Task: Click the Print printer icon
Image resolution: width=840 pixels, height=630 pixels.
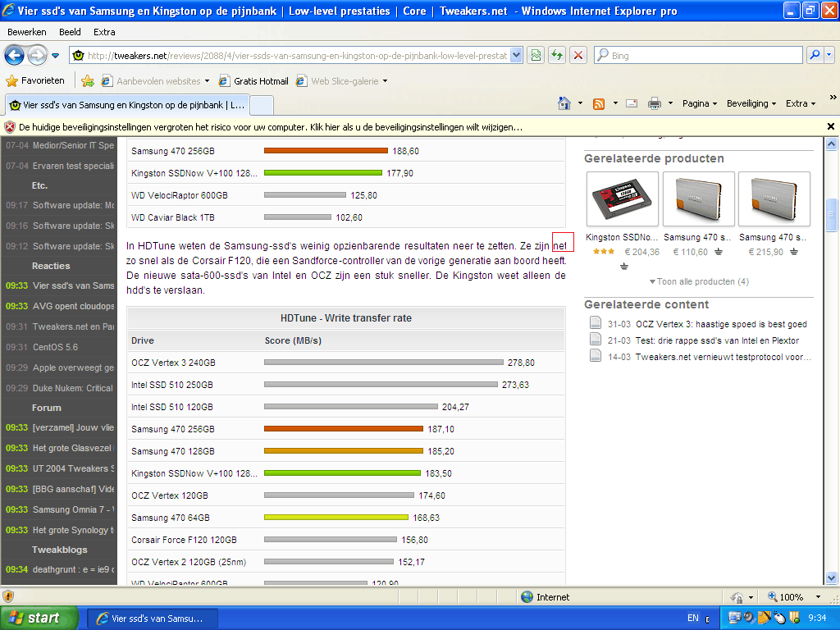Action: (x=654, y=103)
